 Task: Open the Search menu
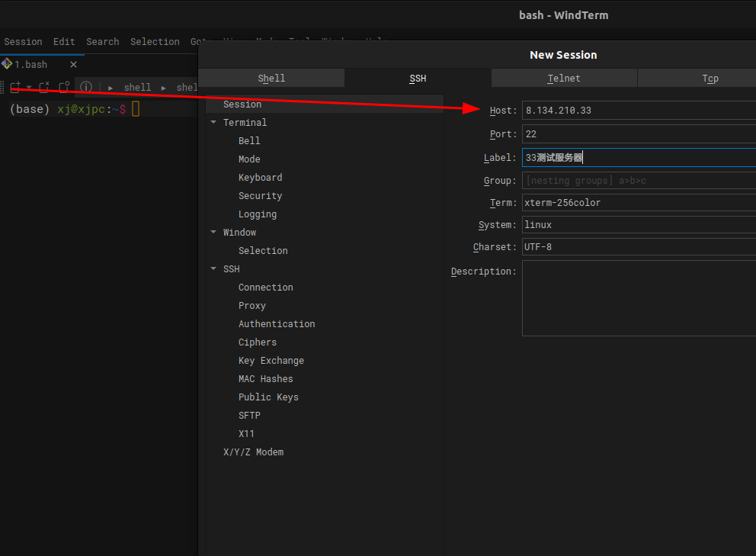pos(103,41)
